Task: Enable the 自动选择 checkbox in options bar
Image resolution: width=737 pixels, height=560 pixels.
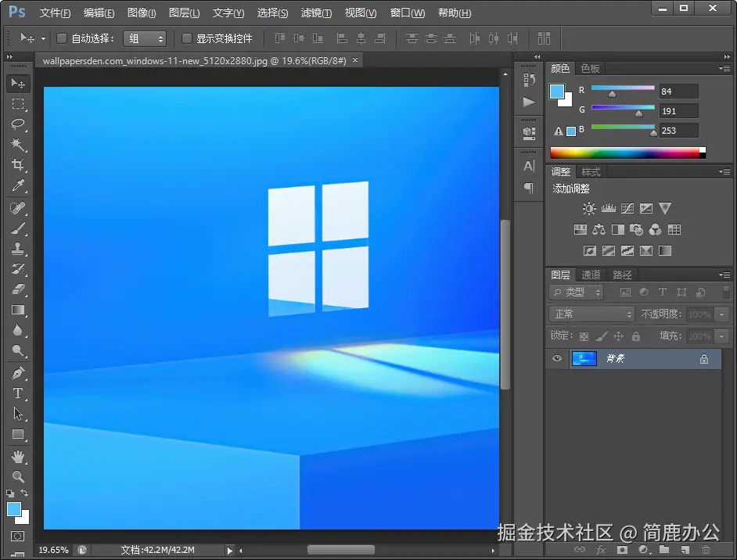Action: (x=62, y=38)
